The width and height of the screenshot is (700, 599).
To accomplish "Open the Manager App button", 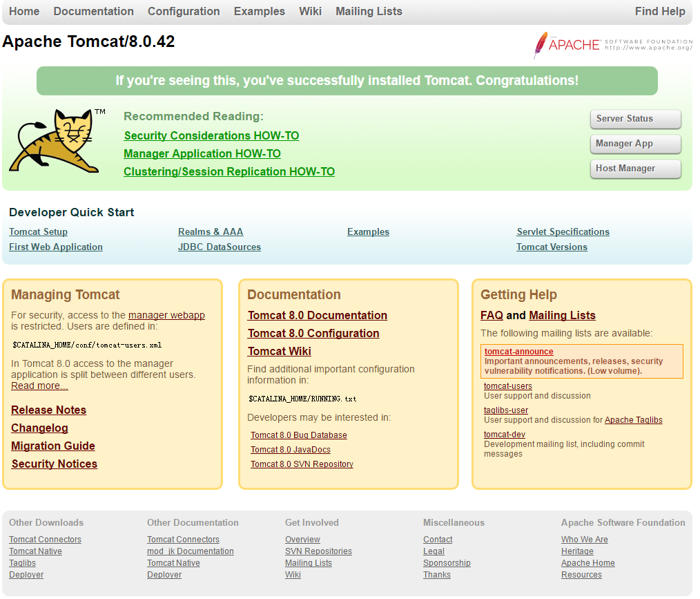I will [x=636, y=144].
